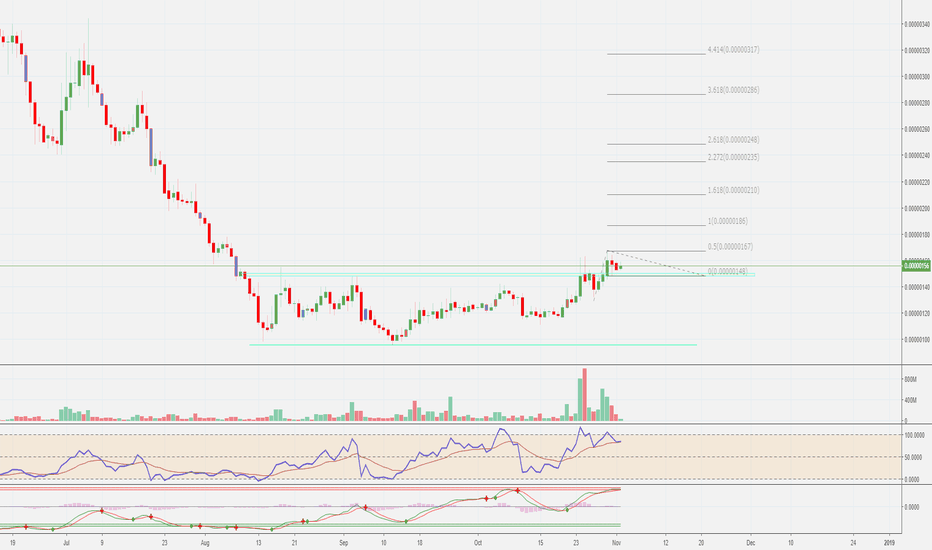
Task: Click price axis label 0.00000180
Action: (917, 235)
